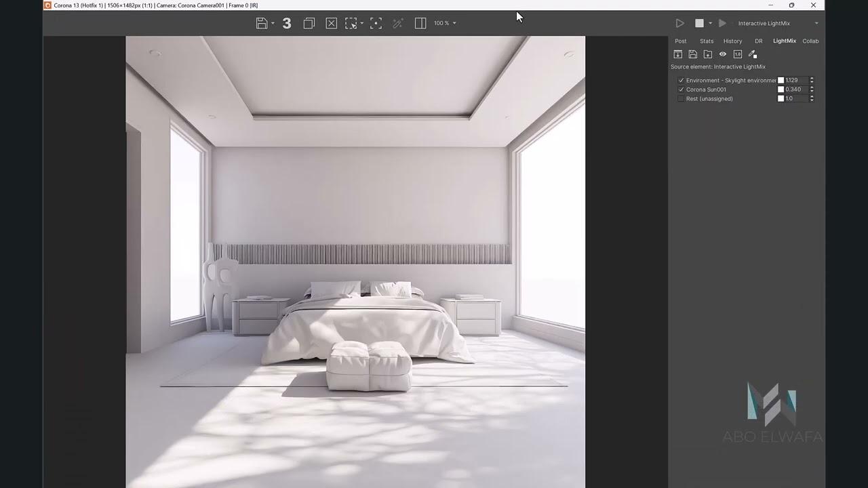Select the LightMix tab
This screenshot has width=868, height=488.
coord(785,41)
